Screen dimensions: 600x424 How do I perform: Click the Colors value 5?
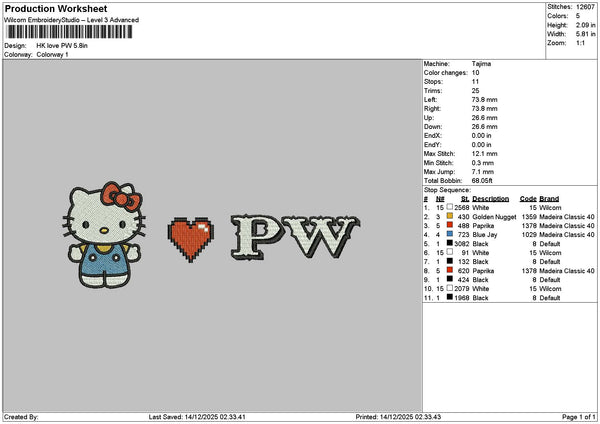[x=578, y=16]
